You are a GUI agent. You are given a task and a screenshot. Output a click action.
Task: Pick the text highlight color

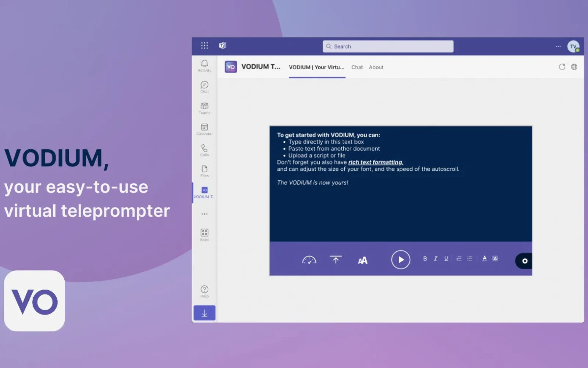[495, 259]
